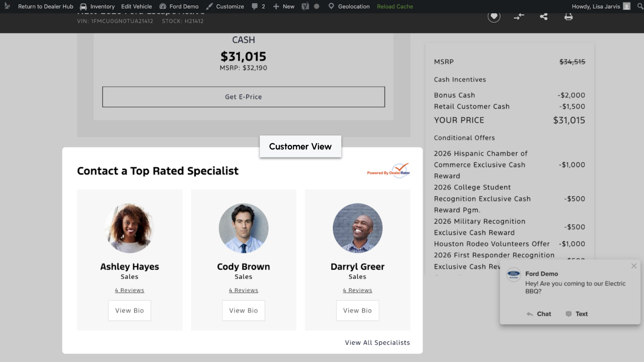The width and height of the screenshot is (644, 362).
Task: Open Cody Brown's 4 Reviews link
Action: click(243, 290)
